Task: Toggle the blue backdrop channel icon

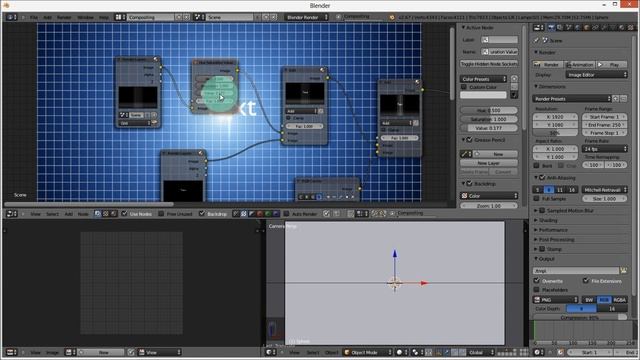Action: pyautogui.click(x=276, y=213)
